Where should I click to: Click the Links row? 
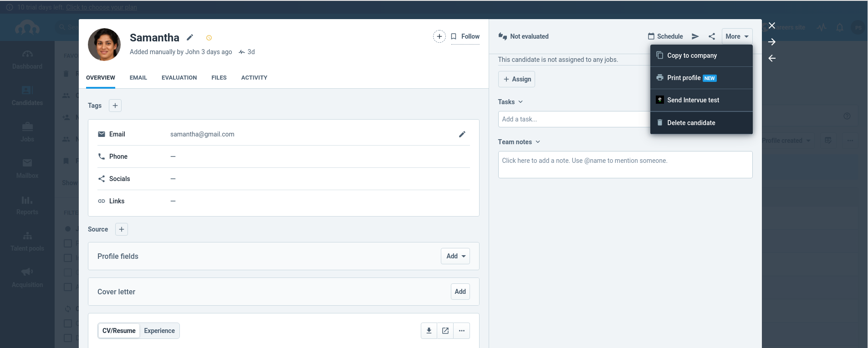tap(283, 201)
